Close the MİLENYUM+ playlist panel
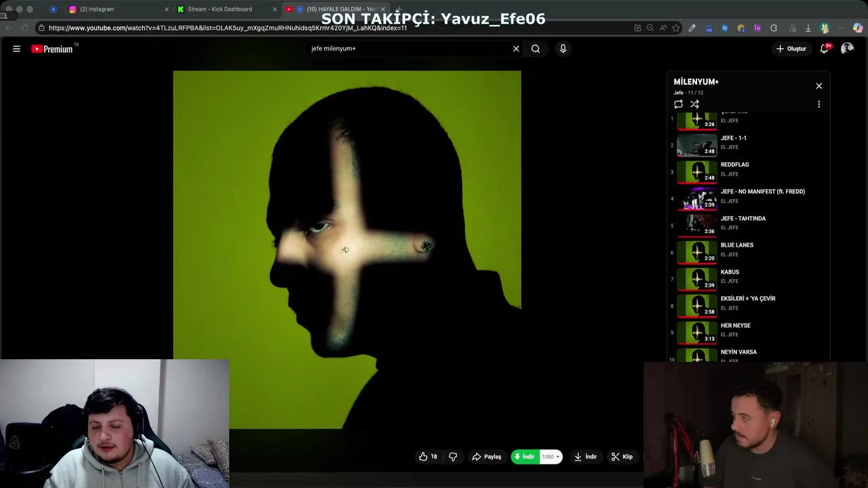This screenshot has height=488, width=868. [818, 86]
